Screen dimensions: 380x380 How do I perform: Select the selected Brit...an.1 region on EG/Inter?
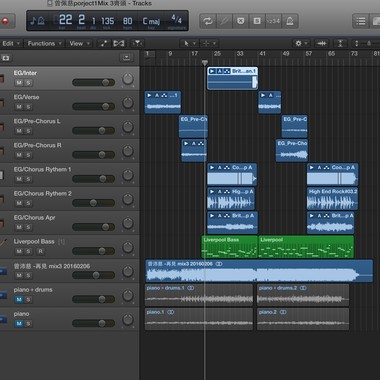(232, 78)
